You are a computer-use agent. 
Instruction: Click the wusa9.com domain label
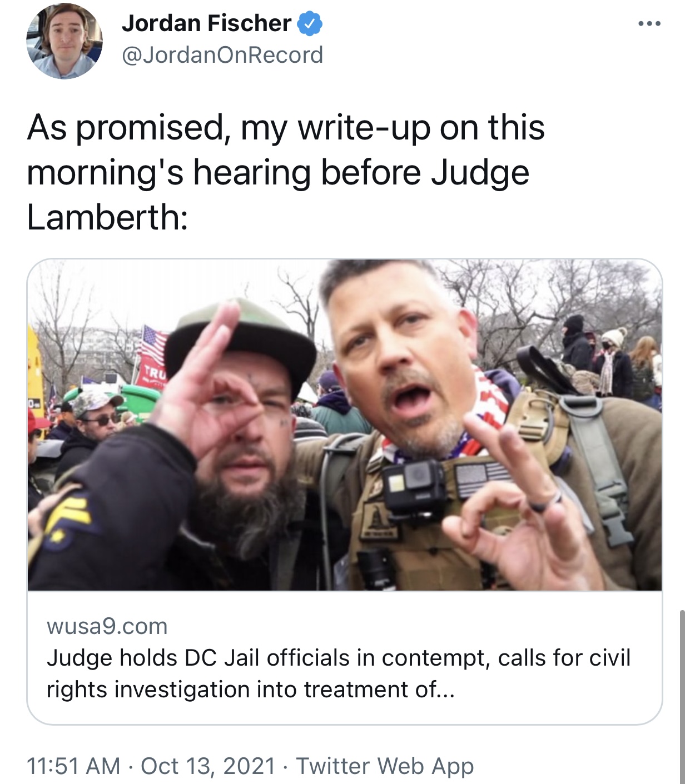click(x=107, y=626)
